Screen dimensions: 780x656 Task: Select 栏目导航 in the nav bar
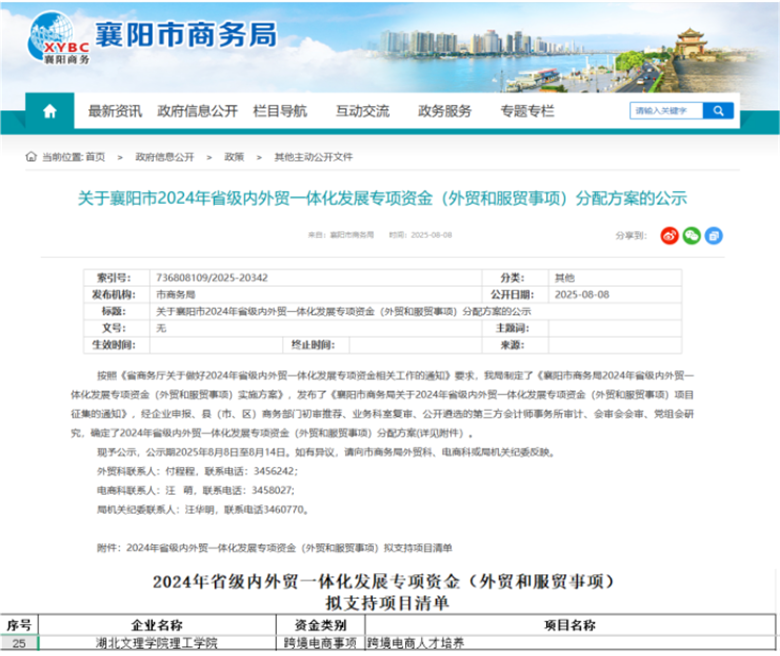coord(280,111)
